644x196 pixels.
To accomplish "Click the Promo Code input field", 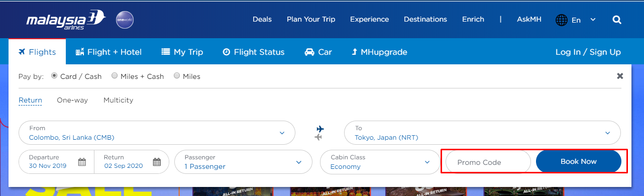I will coord(488,162).
